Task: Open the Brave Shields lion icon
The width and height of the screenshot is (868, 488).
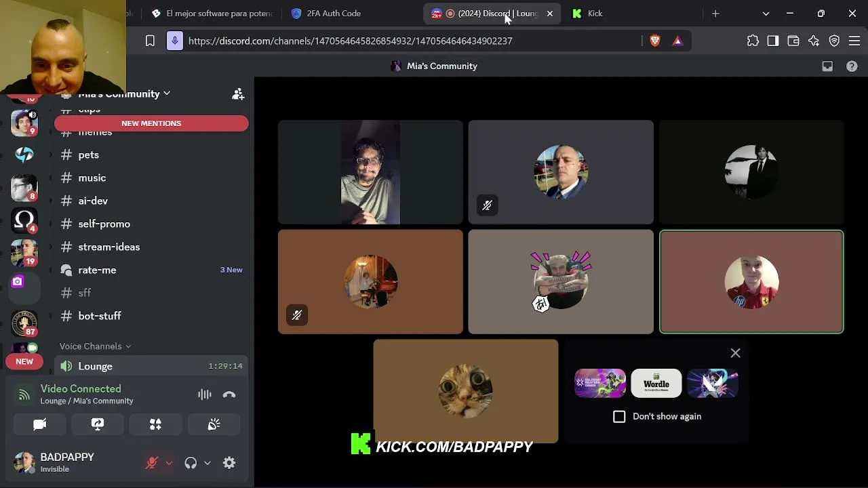Action: pyautogui.click(x=654, y=41)
